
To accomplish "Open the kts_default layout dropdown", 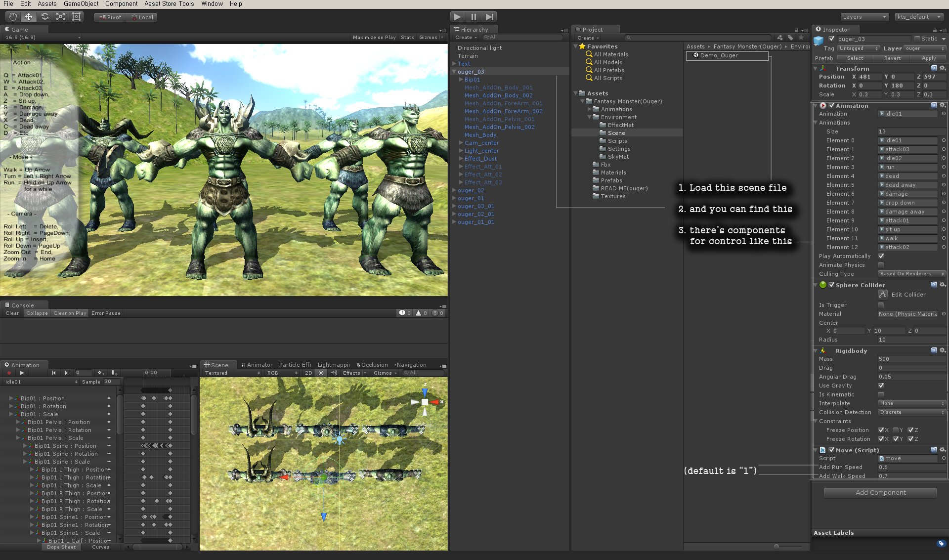I will click(x=919, y=17).
